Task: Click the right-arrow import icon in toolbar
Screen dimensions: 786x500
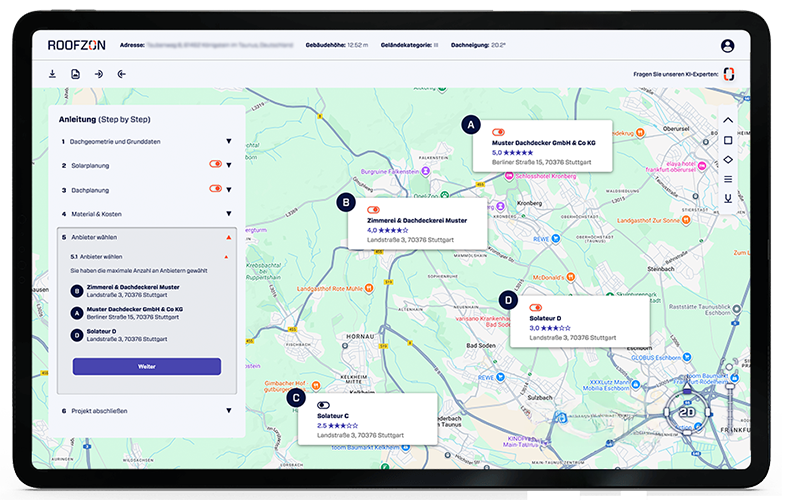Action: [x=98, y=74]
